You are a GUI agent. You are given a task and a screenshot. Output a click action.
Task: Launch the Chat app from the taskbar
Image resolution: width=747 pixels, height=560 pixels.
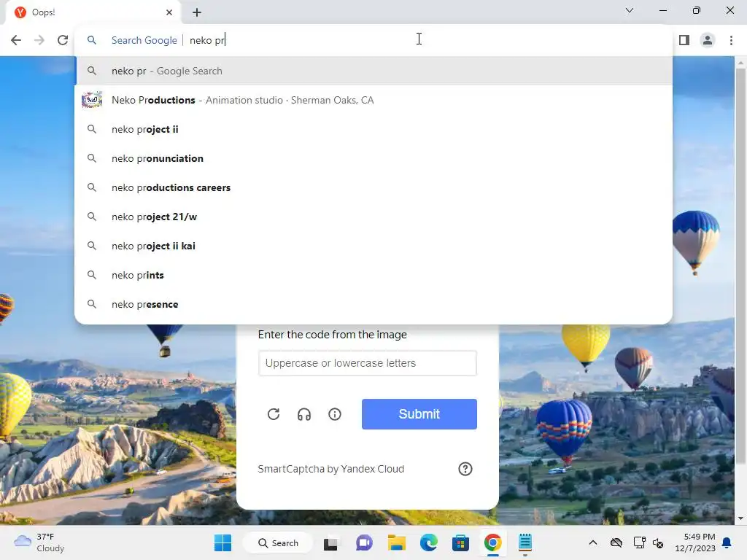pos(364,542)
